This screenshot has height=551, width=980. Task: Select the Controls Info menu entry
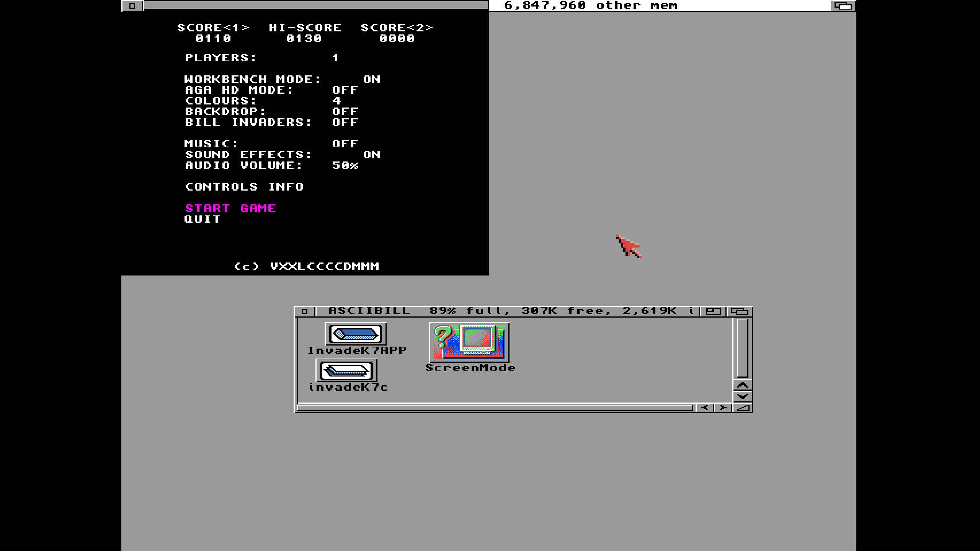[x=244, y=187]
